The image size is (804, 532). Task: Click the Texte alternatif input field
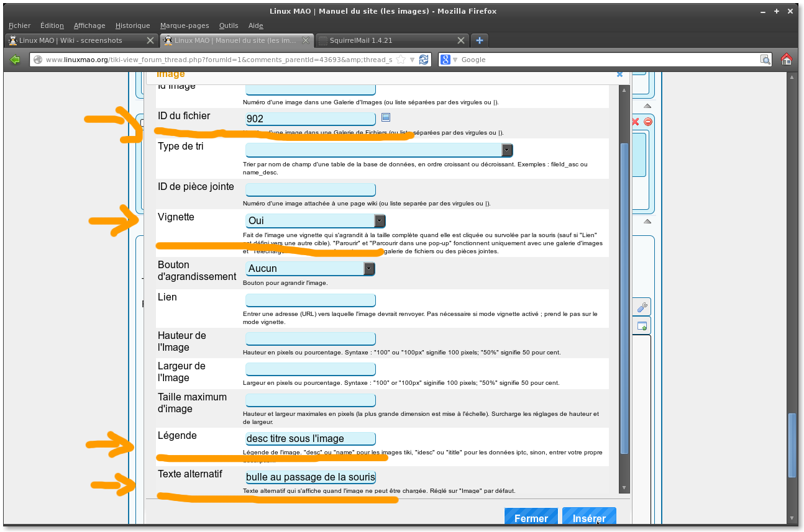point(311,477)
